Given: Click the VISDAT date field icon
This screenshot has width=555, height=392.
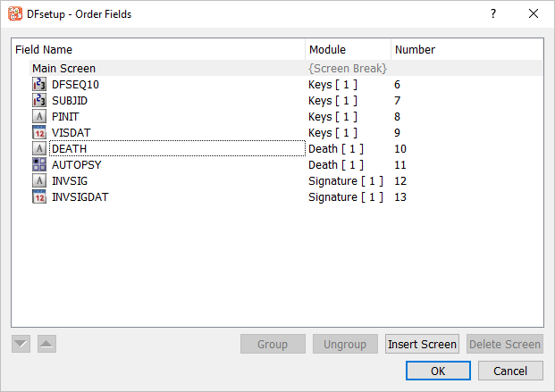Looking at the screenshot, I should click(x=39, y=133).
